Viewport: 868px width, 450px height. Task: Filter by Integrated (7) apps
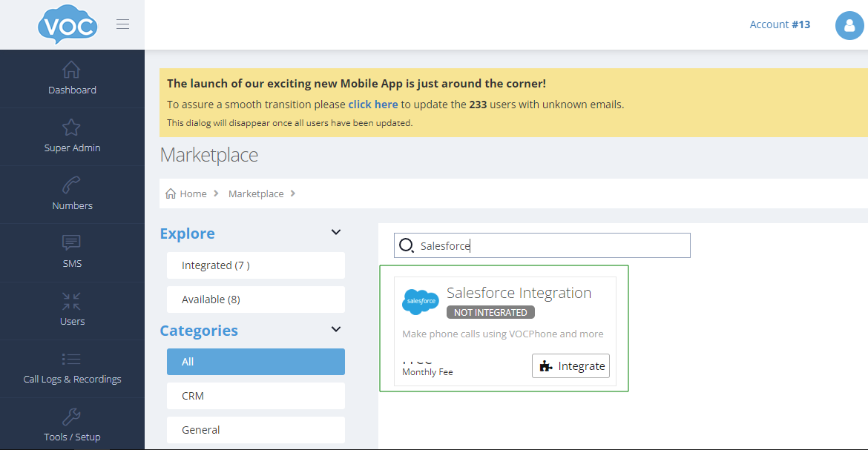tap(255, 265)
